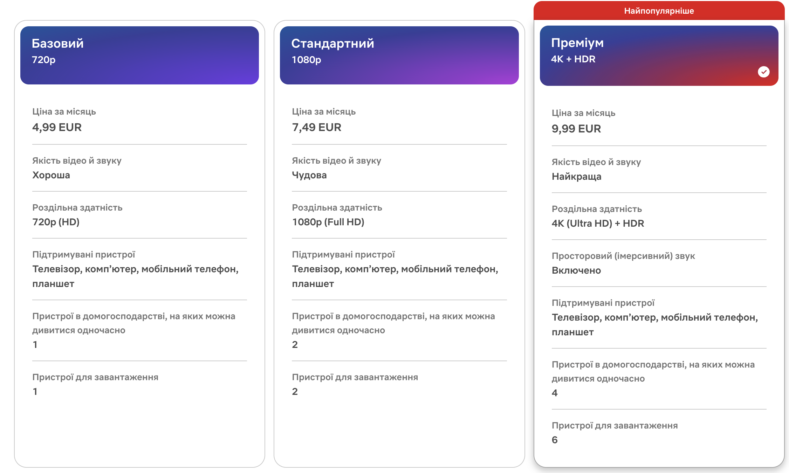
Task: Click the Включено spatial sound value
Action: [576, 270]
